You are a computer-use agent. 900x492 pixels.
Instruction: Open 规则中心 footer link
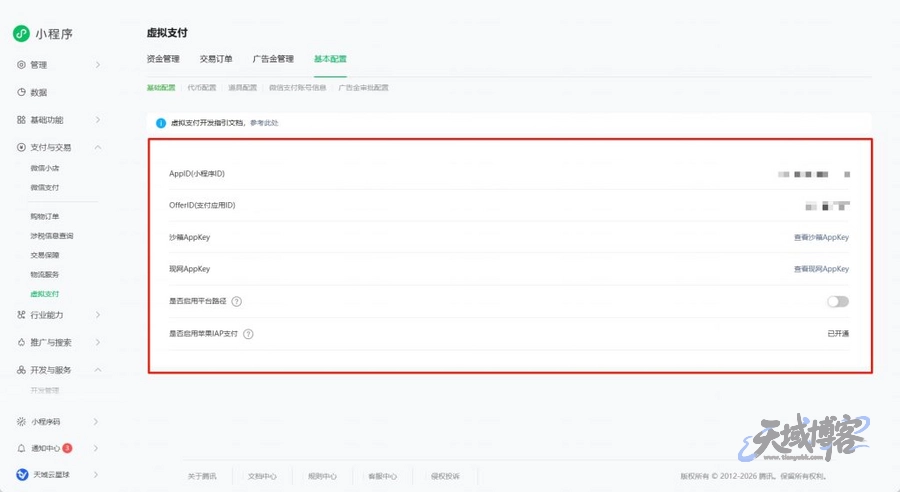coord(322,476)
